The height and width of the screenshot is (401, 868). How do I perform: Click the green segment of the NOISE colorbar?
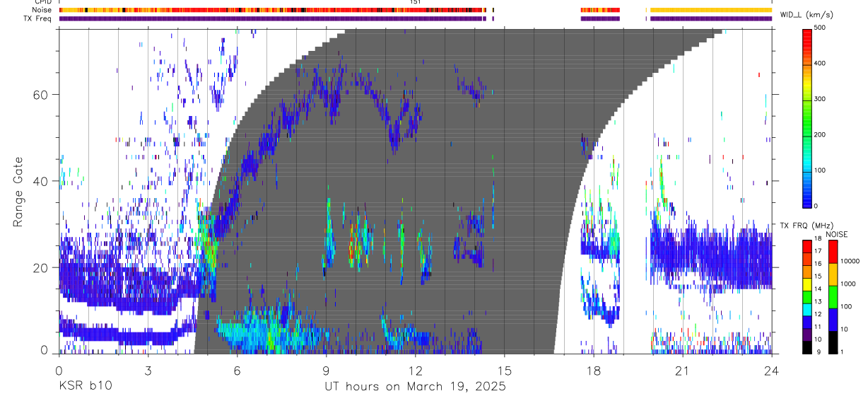pos(833,296)
